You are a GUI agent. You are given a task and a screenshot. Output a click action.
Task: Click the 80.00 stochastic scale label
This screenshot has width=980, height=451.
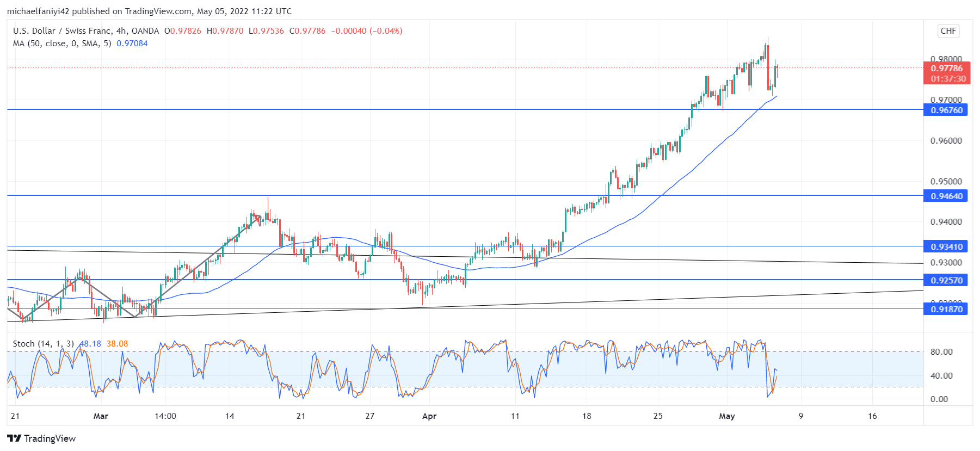941,352
